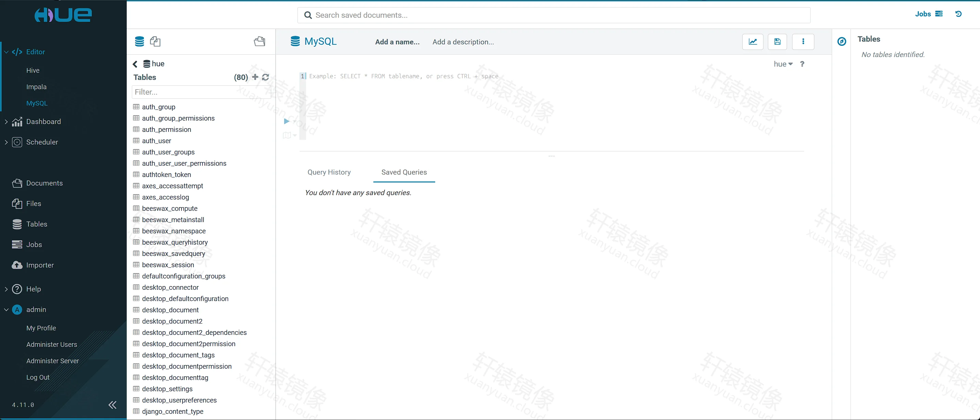
Task: Expand the Scheduler section
Action: coord(6,142)
